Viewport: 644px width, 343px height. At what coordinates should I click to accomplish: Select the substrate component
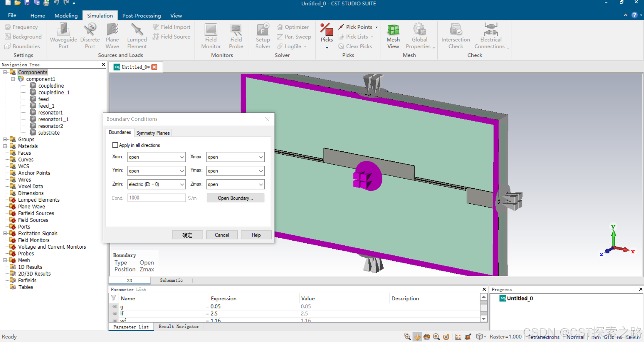pos(49,133)
